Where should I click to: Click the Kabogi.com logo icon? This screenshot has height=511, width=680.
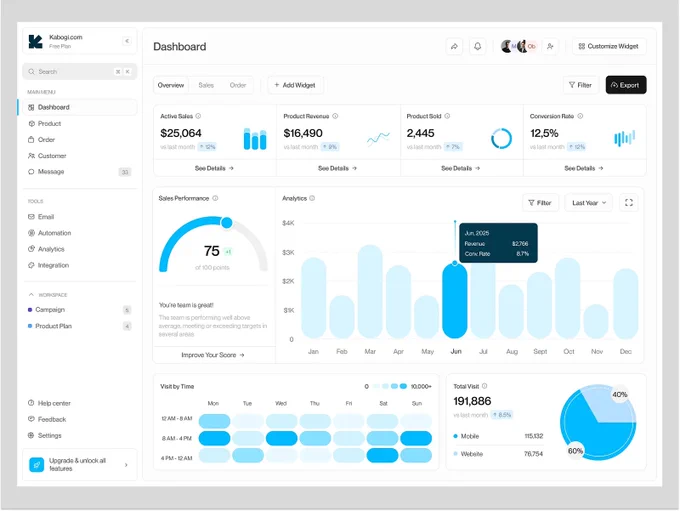[36, 42]
